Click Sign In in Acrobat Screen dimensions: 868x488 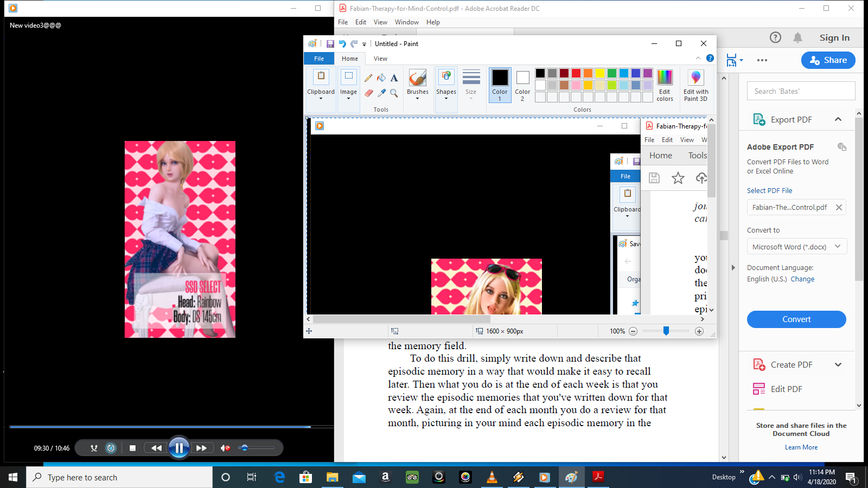coord(834,37)
